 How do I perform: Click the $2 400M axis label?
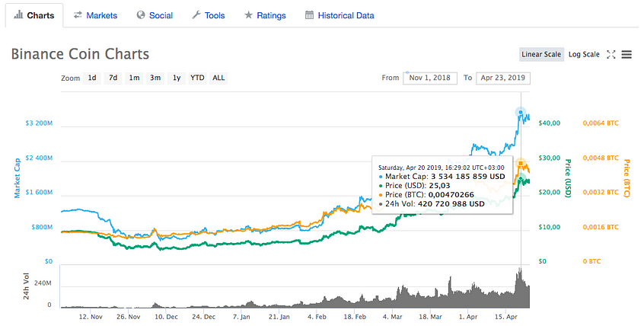39,158
